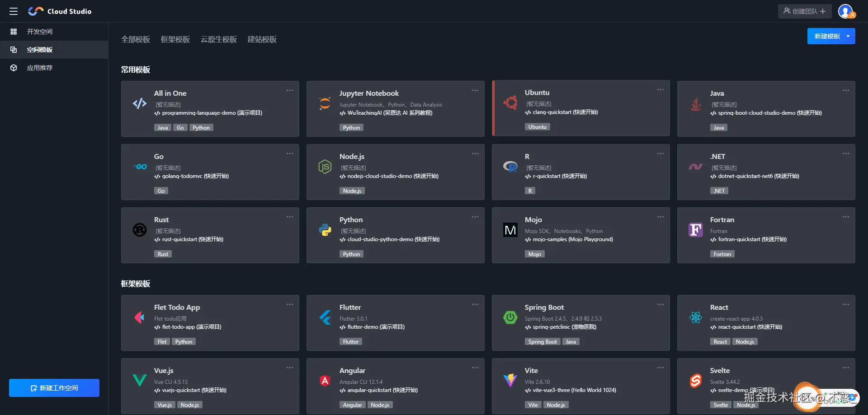
Task: Open more options for Ubuntu template
Action: [660, 89]
